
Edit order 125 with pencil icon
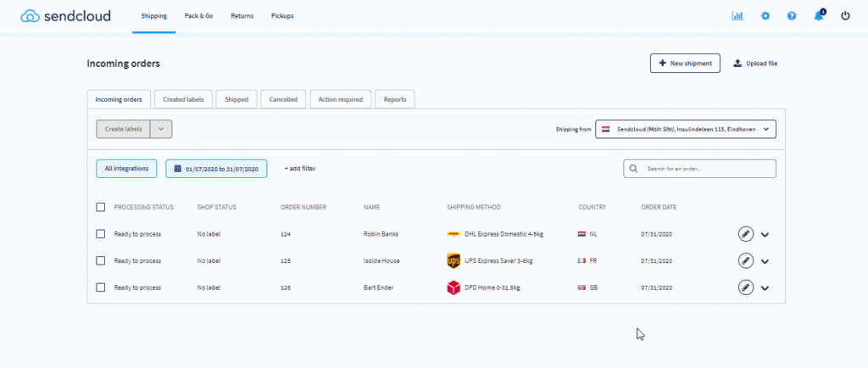pos(746,260)
